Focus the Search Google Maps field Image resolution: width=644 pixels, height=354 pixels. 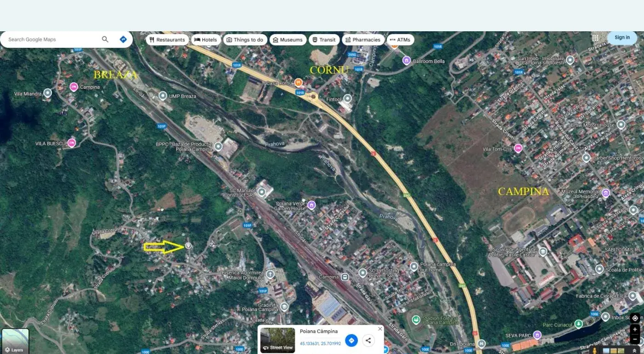point(51,40)
